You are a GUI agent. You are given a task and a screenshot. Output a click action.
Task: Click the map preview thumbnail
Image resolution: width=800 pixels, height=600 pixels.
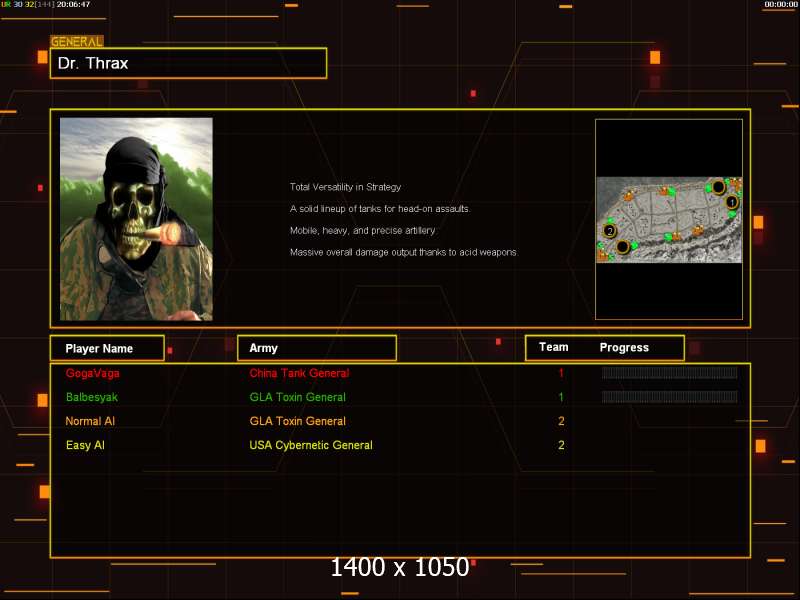pos(669,219)
